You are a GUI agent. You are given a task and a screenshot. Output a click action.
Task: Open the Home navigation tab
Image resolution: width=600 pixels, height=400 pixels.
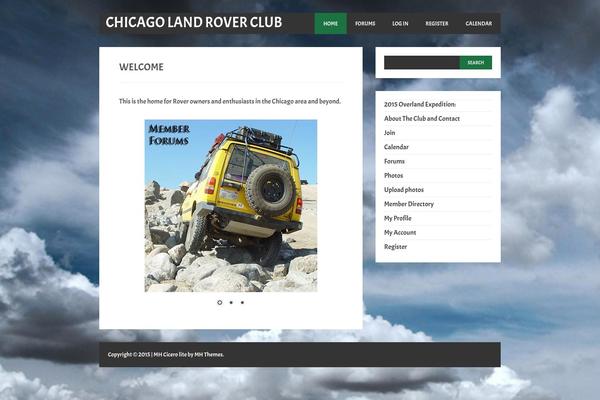(331, 23)
